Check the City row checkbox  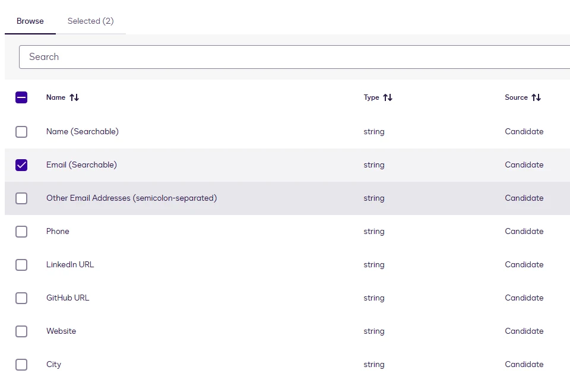pos(21,365)
